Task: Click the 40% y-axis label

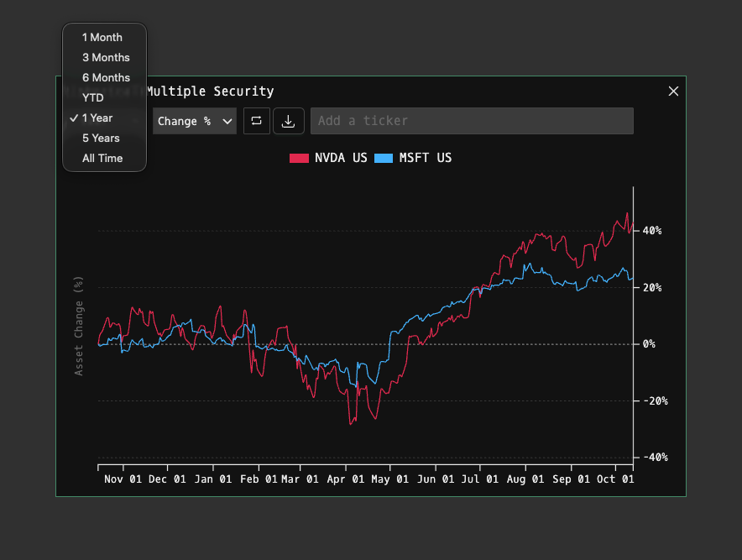Action: point(652,231)
